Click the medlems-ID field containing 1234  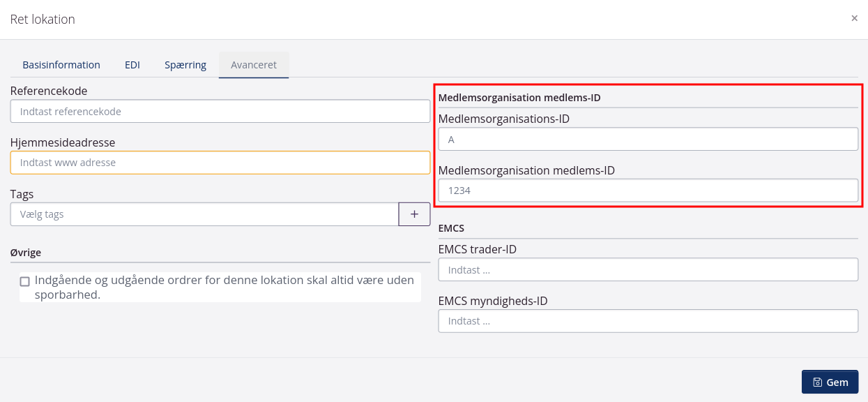[648, 190]
